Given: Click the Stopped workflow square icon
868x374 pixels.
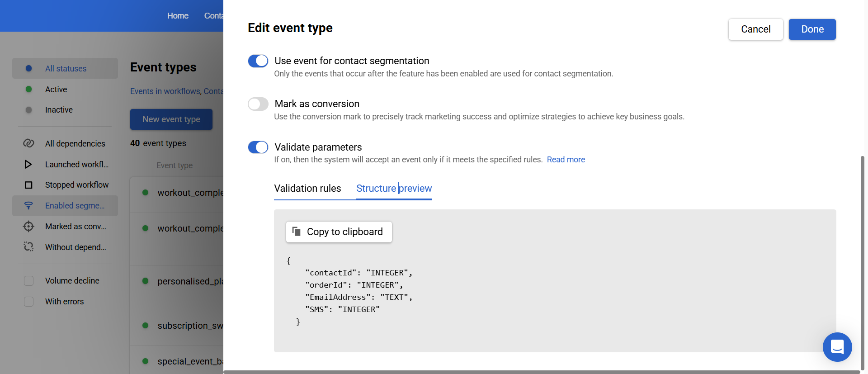Looking at the screenshot, I should tap(28, 185).
